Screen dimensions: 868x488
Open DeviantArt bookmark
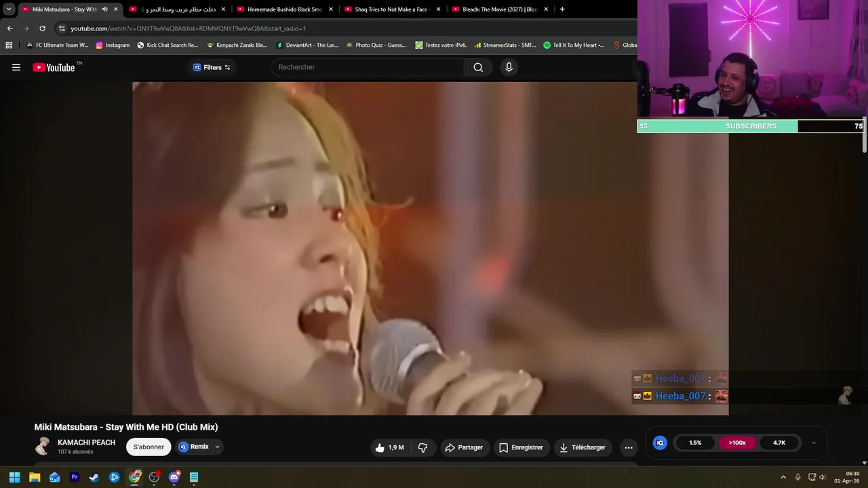tap(307, 45)
